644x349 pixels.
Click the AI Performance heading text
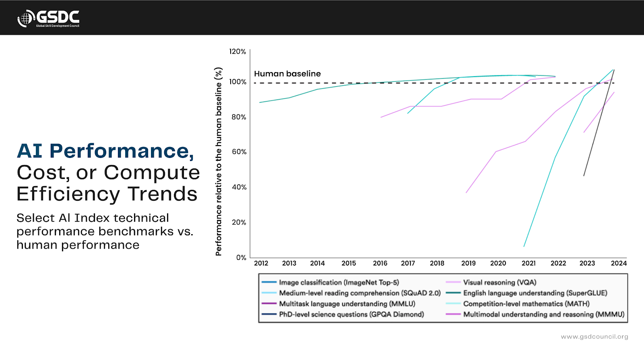coord(105,151)
